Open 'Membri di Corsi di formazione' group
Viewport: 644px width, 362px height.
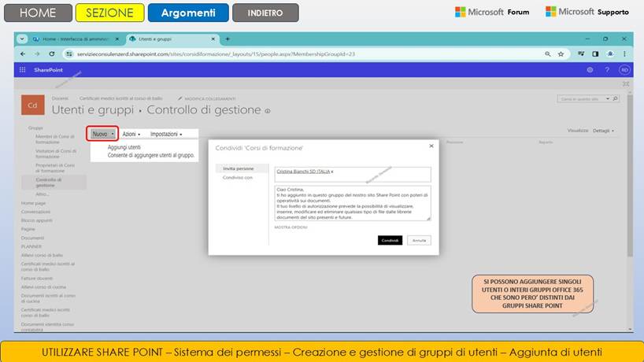click(x=54, y=139)
